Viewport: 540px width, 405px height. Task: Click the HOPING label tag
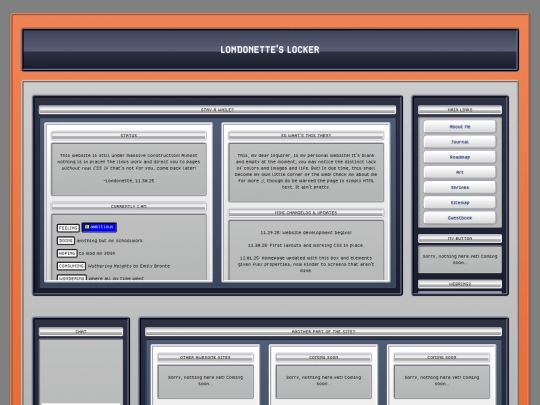(67, 253)
